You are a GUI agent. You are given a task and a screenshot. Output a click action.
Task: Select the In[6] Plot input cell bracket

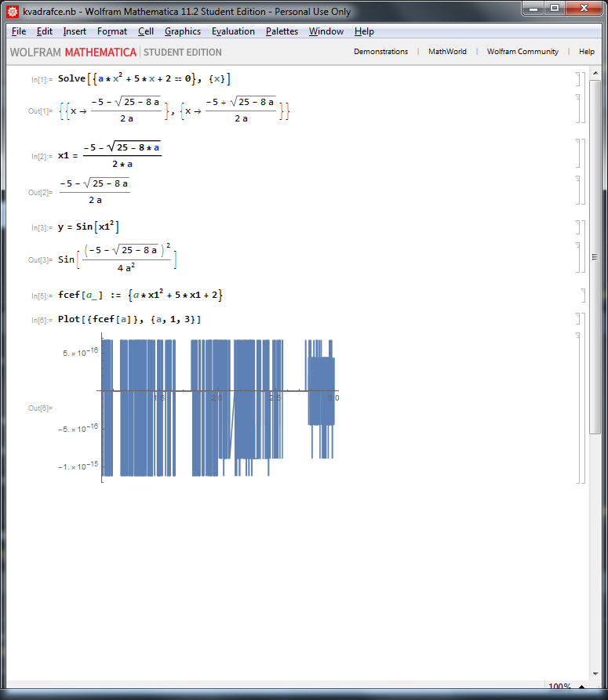click(577, 318)
